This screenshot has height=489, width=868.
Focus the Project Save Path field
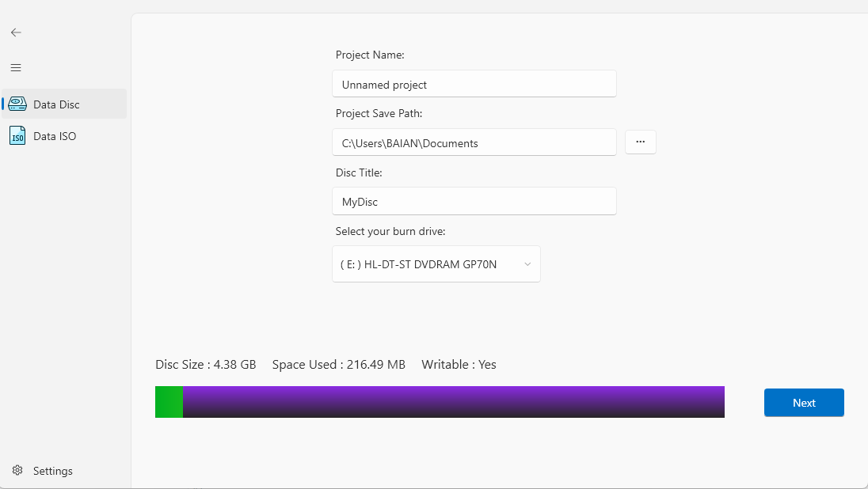[474, 142]
